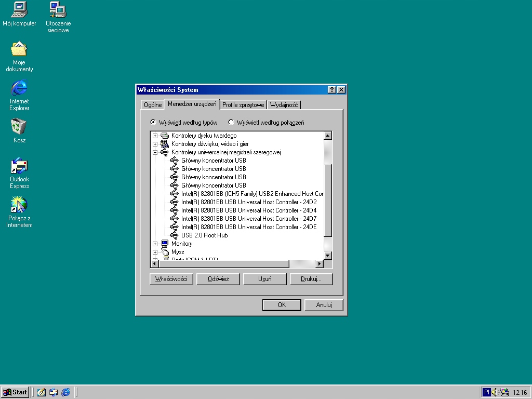The width and height of the screenshot is (532, 399).
Task: Click the vertical scrollbar thumb in device list
Action: click(x=327, y=200)
